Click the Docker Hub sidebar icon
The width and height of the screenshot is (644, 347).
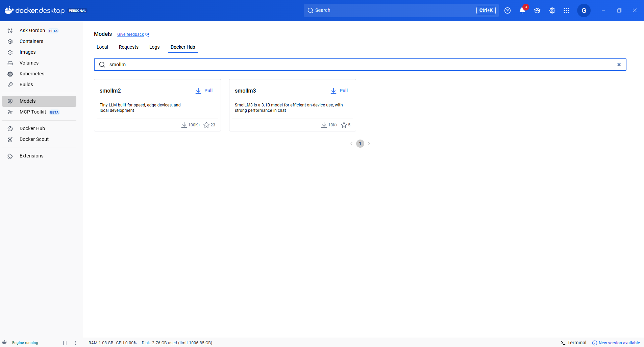point(10,129)
